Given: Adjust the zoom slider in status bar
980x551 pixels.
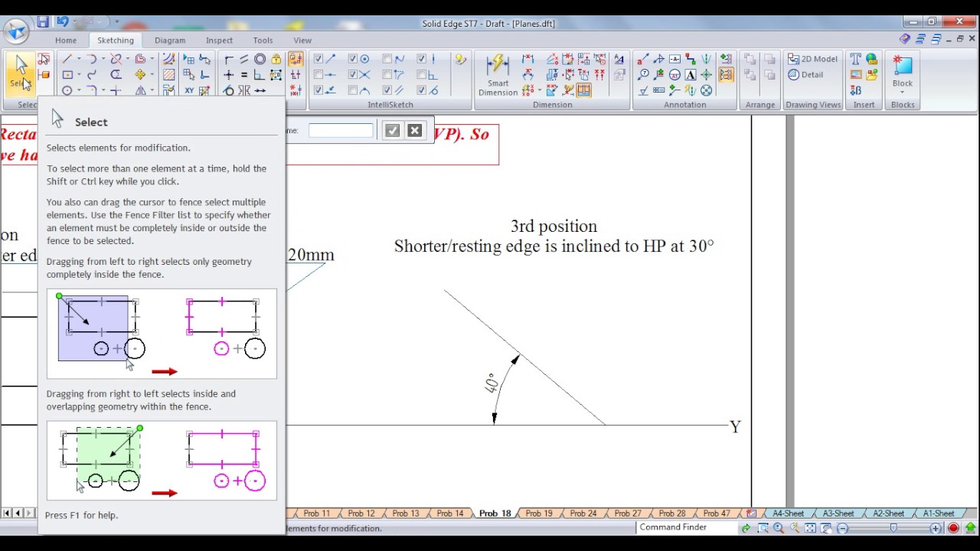Looking at the screenshot, I should 893,528.
